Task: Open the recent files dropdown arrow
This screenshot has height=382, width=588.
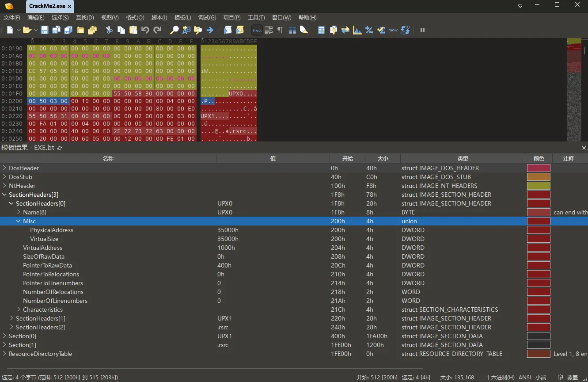Action: pos(35,30)
